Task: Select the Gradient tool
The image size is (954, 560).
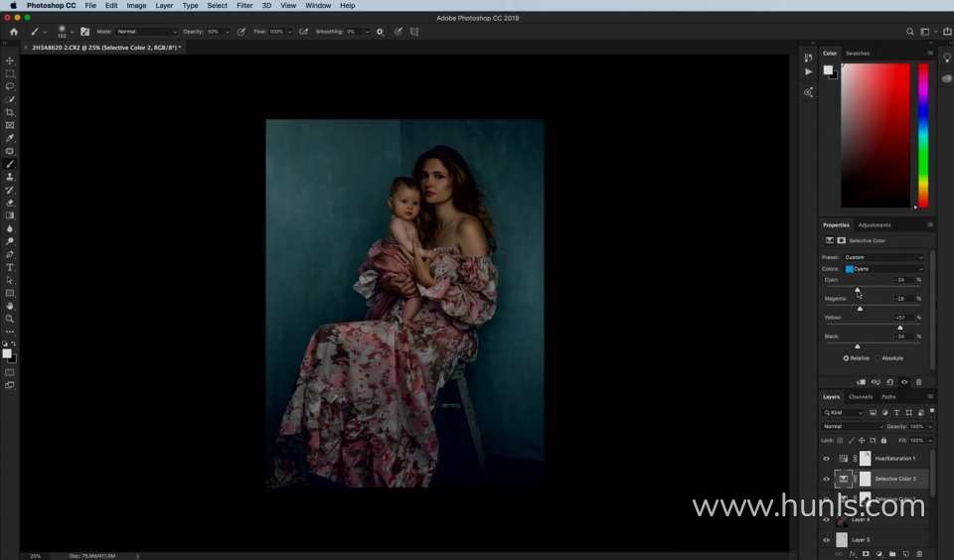Action: pos(10,215)
